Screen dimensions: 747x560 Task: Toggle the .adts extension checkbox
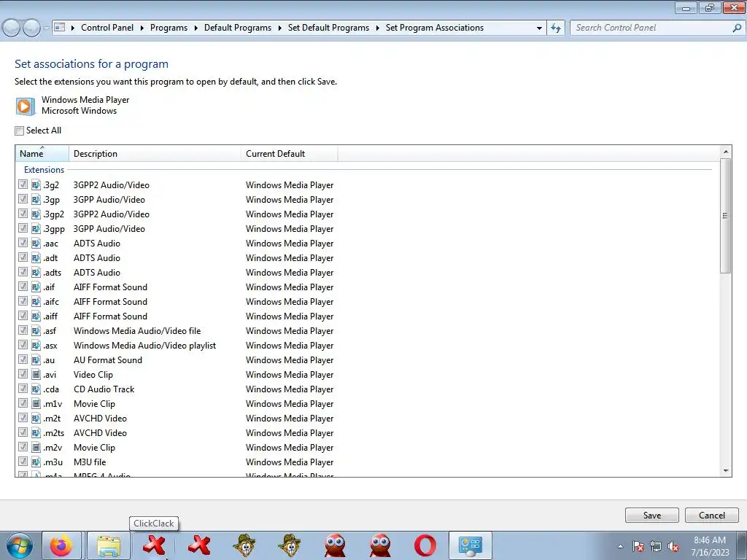[x=23, y=272]
